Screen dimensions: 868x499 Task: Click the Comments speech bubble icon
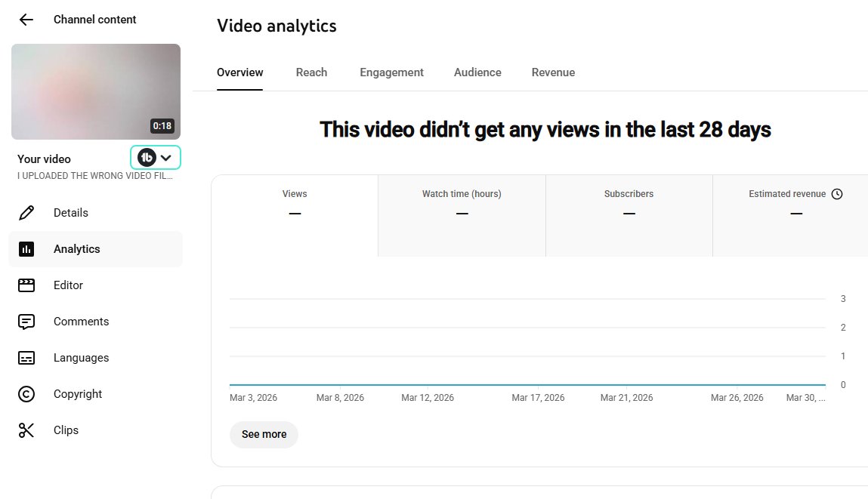(x=26, y=322)
